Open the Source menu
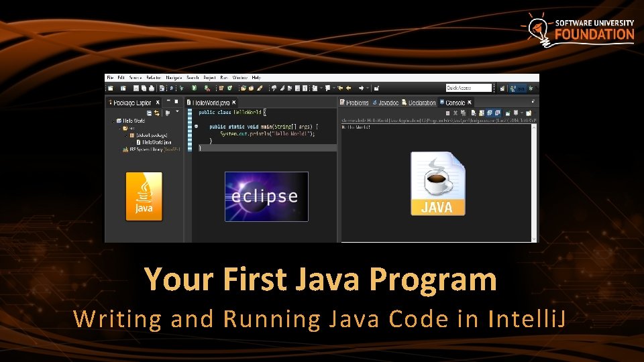This screenshot has width=644, height=362. [x=135, y=78]
